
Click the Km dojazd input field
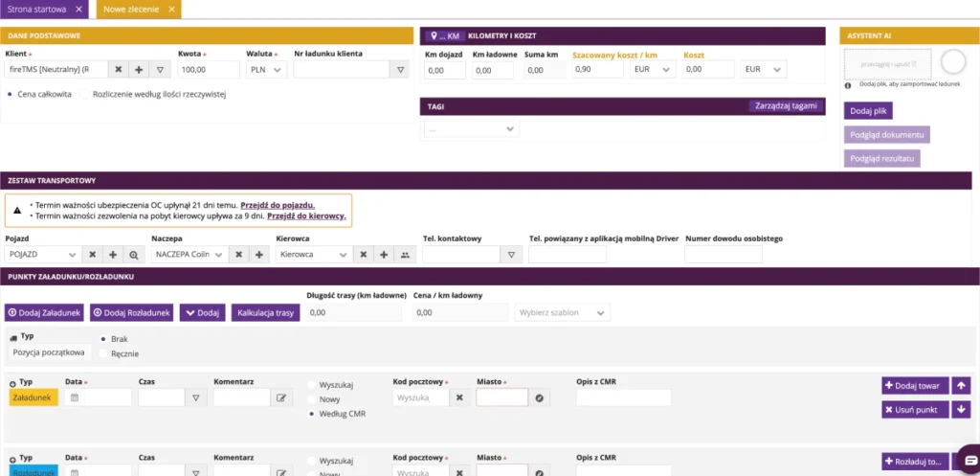pos(445,71)
